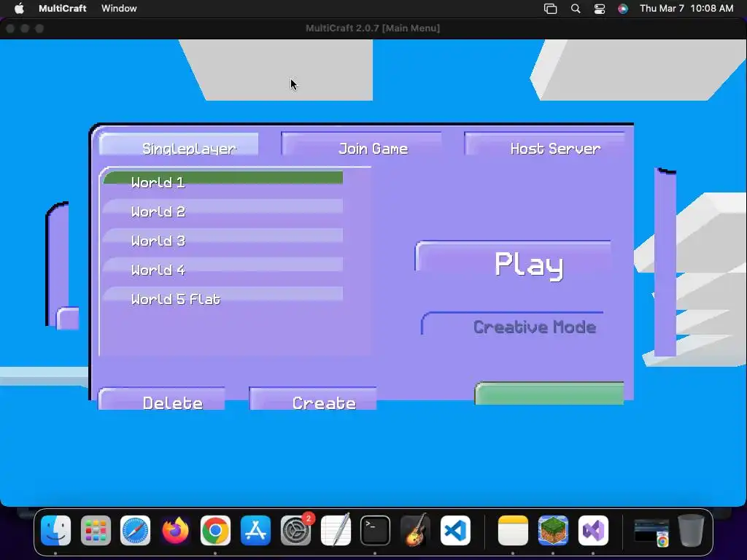Choose World 3 from the list

223,239
